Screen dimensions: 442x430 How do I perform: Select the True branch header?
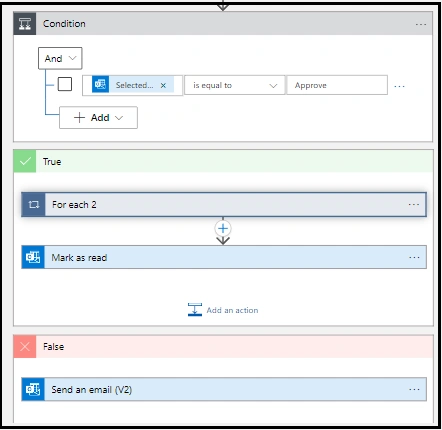point(223,162)
